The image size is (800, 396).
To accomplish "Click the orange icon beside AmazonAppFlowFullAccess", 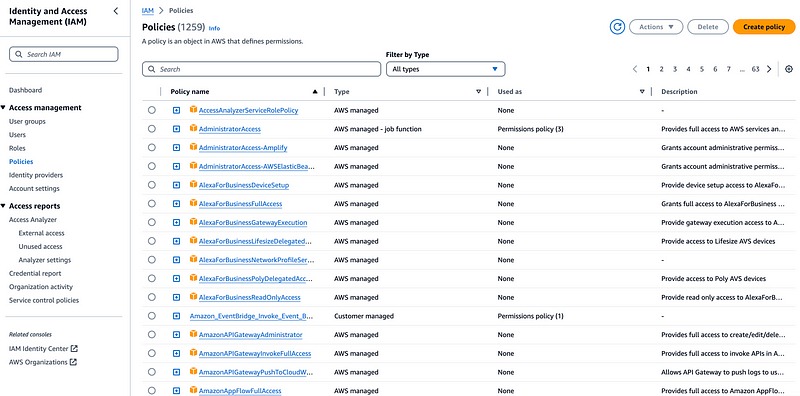I will (193, 390).
